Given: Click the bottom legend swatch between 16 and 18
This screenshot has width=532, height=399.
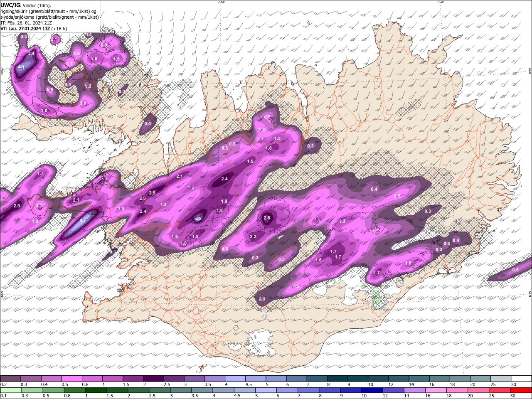Looking at the screenshot, I should pyautogui.click(x=436, y=390).
